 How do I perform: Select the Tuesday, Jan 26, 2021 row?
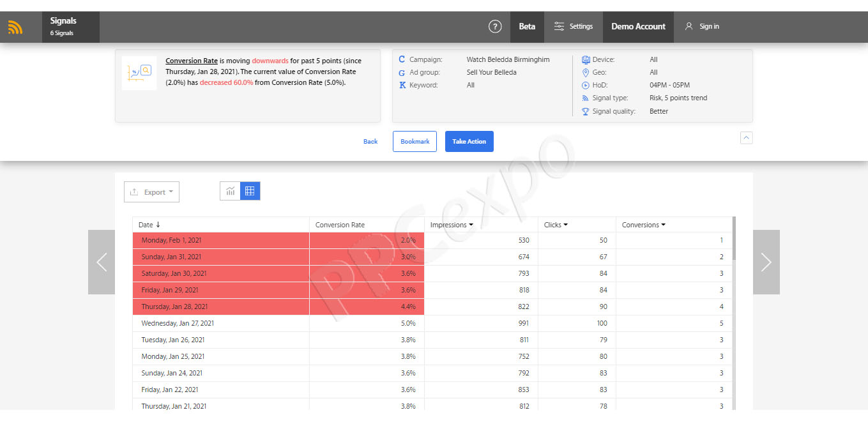tap(432, 340)
